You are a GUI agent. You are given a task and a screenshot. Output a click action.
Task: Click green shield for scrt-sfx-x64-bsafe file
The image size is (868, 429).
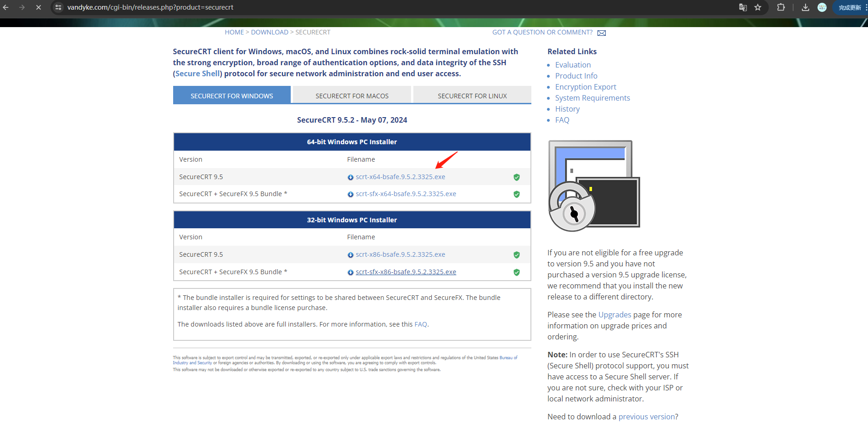coord(517,194)
